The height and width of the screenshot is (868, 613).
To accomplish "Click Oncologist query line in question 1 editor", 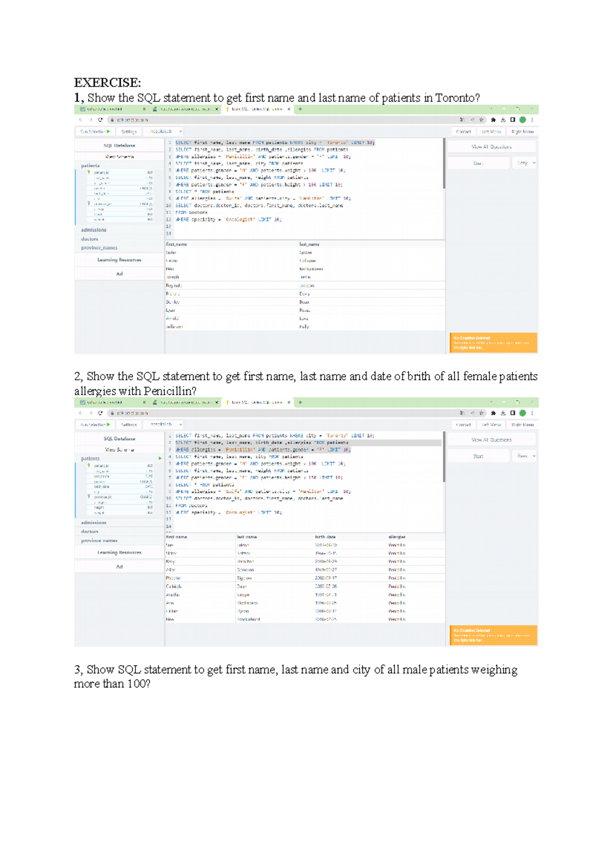I will click(x=228, y=219).
